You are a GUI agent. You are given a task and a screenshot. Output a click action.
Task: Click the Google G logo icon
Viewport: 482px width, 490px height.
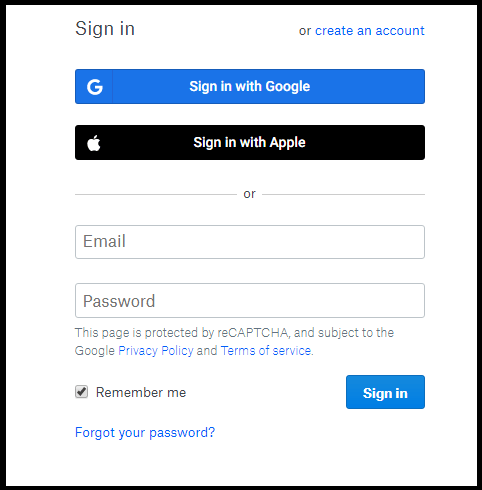pyautogui.click(x=95, y=87)
